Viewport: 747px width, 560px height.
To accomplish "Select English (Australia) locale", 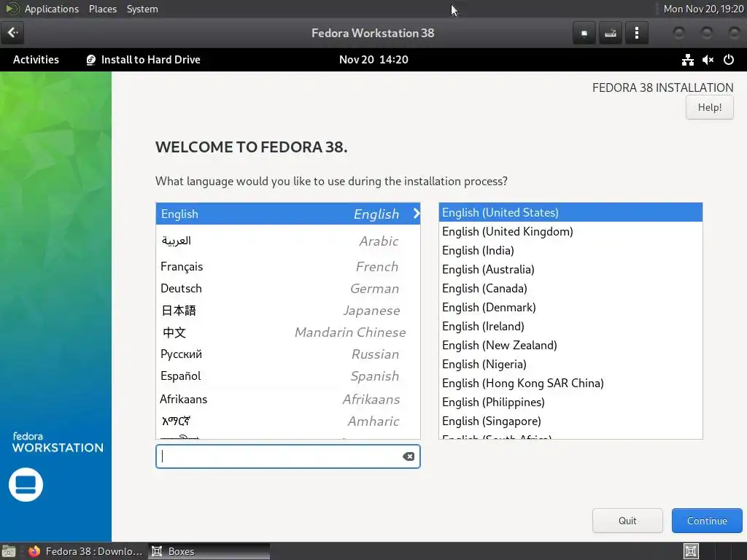I will click(x=570, y=270).
